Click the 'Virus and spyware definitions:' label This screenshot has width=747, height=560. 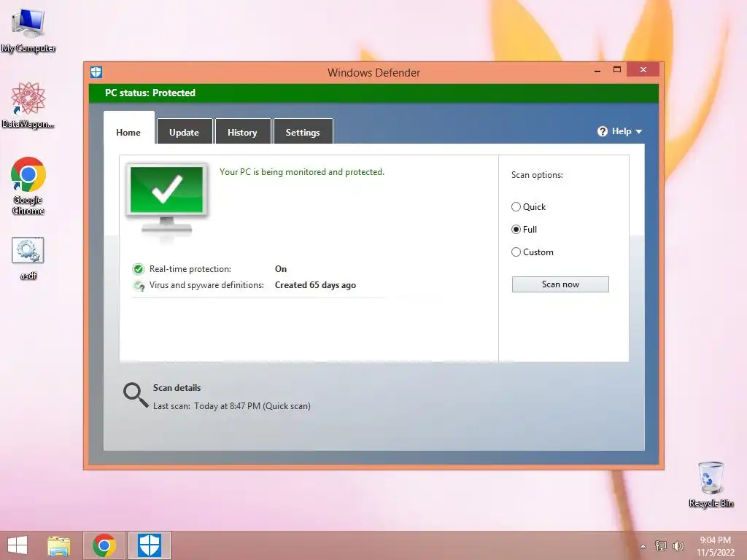coord(206,285)
